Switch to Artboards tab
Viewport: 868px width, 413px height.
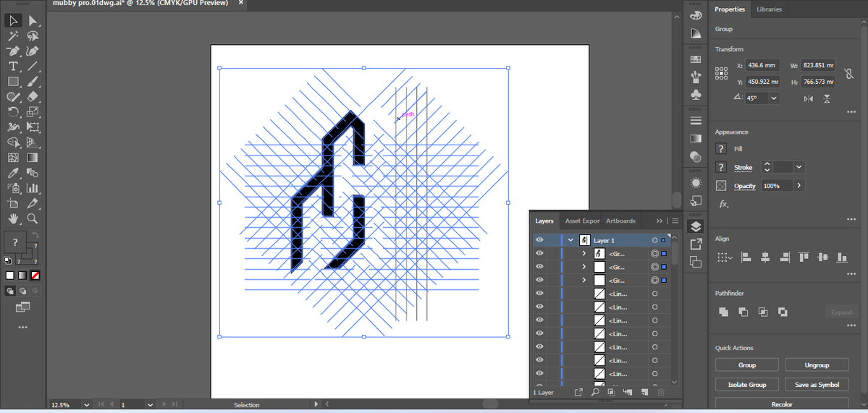click(x=620, y=221)
